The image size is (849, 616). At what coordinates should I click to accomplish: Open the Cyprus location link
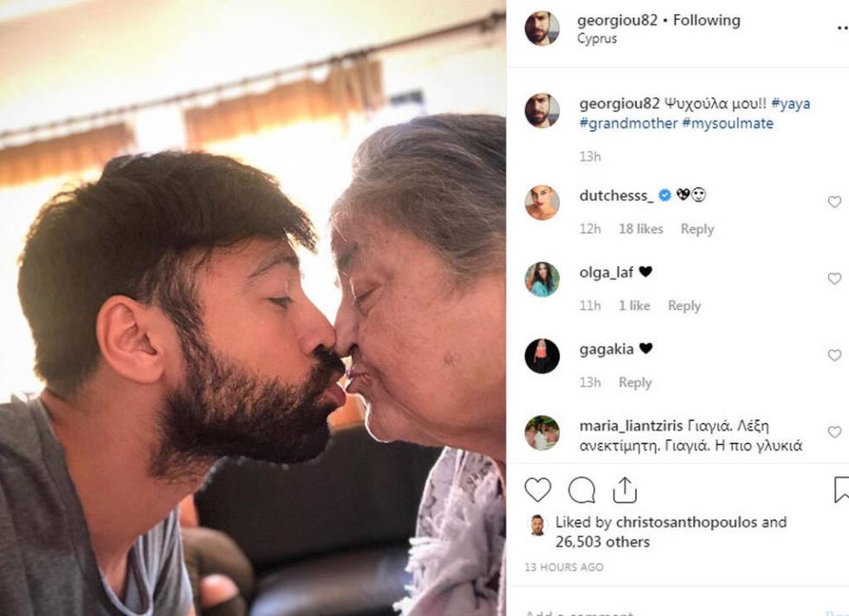597,39
